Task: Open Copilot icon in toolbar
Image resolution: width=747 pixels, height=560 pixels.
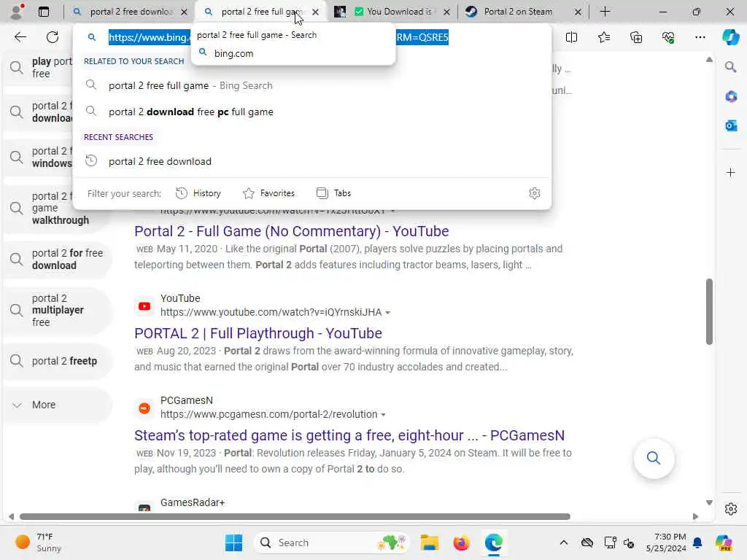Action: (730, 37)
